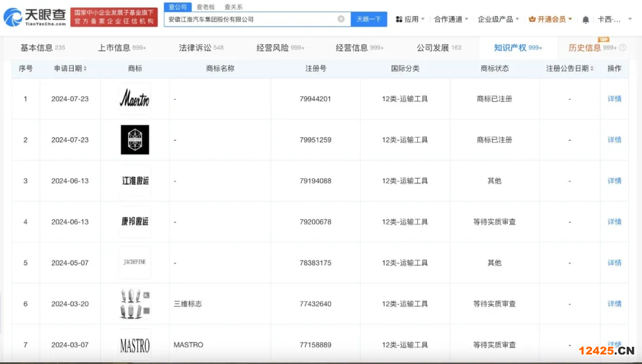This screenshot has height=364, width=642.
Task: Click the 三维标志 trademark thumbnail
Action: point(135,303)
